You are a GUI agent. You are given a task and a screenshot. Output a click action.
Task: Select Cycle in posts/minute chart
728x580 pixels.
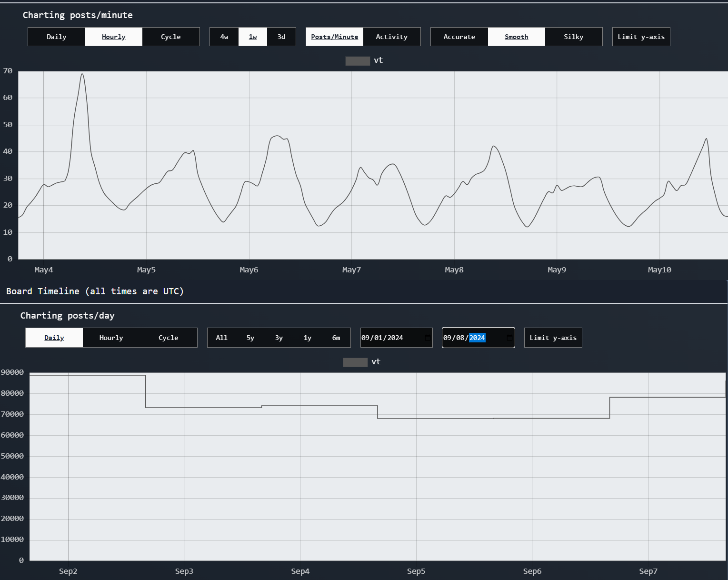point(171,37)
